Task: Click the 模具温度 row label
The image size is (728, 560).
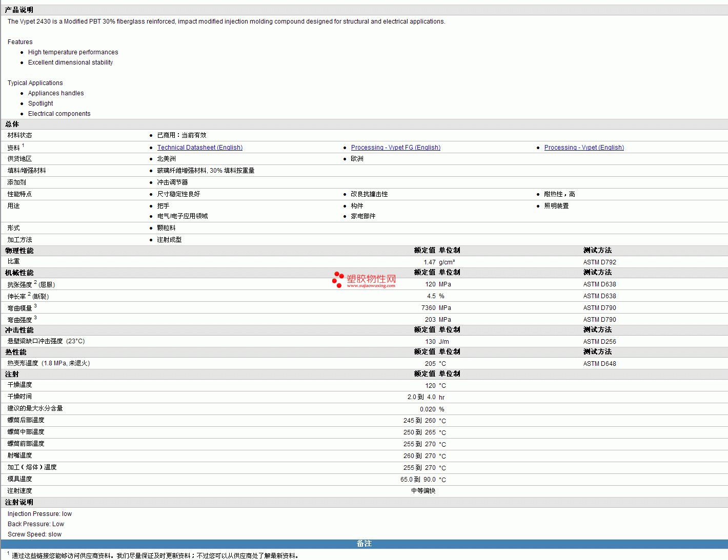Action: click(20, 479)
